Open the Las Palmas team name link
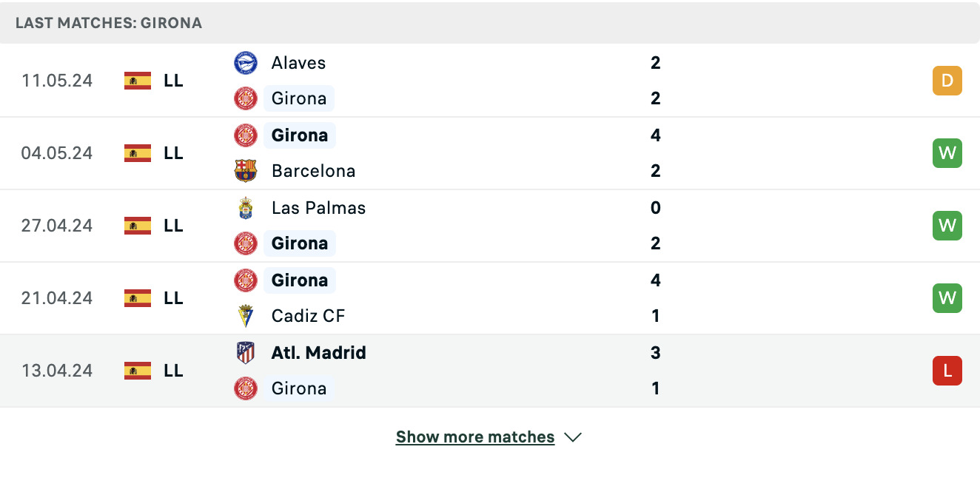The width and height of the screenshot is (980, 478). [x=318, y=208]
